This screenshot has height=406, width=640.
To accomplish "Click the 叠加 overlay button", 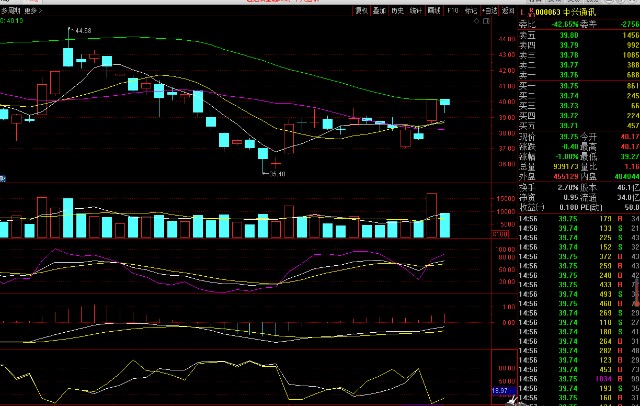I will tap(379, 10).
